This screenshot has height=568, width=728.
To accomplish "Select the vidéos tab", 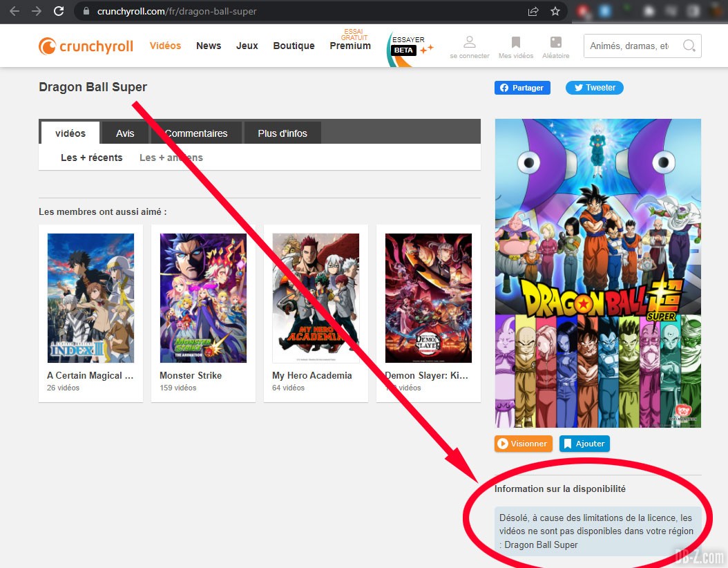I will 70,133.
